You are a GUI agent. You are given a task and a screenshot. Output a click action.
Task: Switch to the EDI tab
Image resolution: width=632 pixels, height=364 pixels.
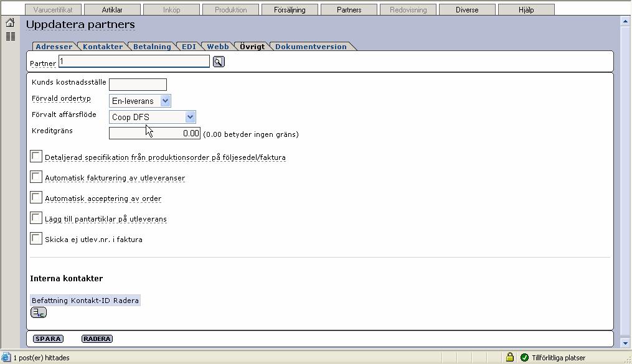click(x=189, y=46)
